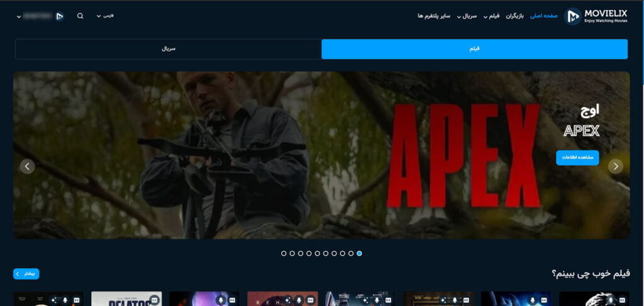
Task: Open the DELATOS movie poster thumbnail
Action: coord(126,299)
